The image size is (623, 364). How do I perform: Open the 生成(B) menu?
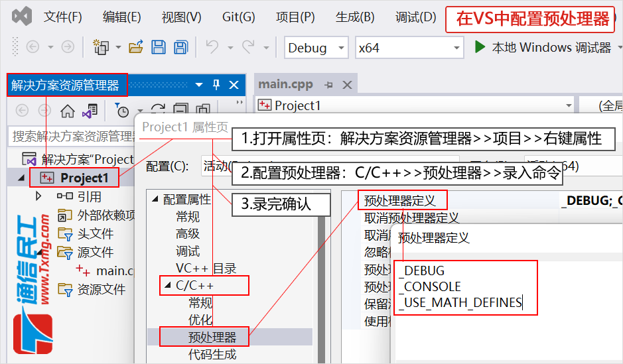tap(355, 17)
